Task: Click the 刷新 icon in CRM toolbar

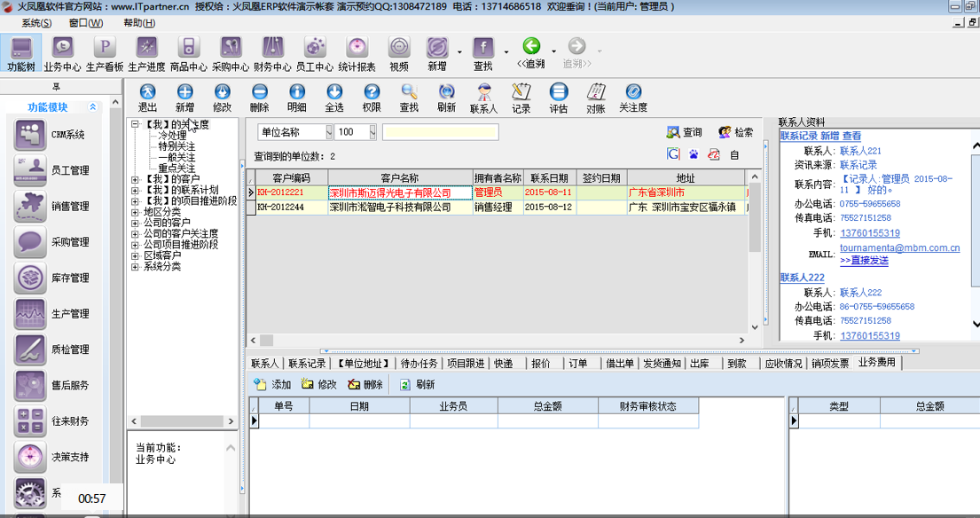Action: point(446,98)
